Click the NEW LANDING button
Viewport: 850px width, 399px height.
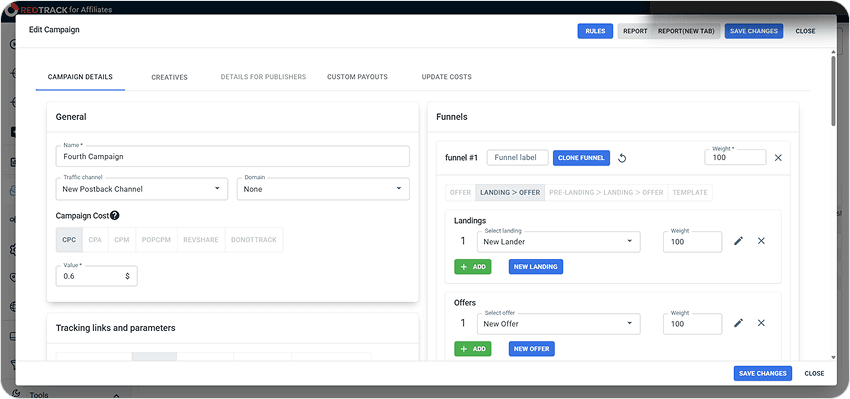tap(536, 267)
